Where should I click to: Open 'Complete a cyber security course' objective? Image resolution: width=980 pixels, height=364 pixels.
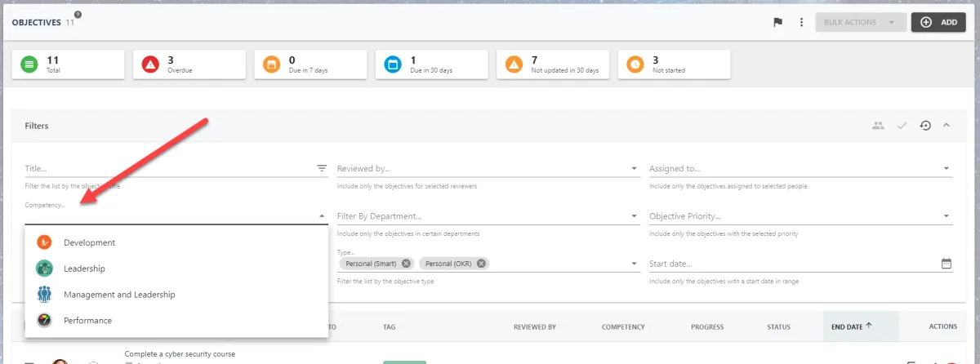point(180,354)
